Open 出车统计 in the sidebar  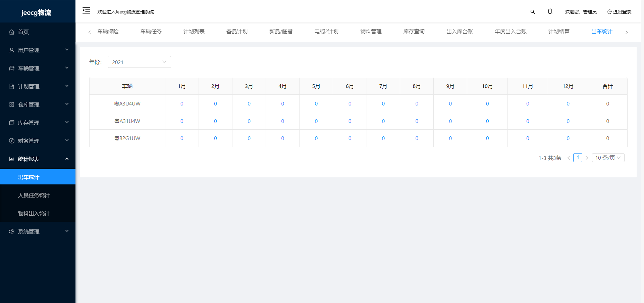coord(38,177)
